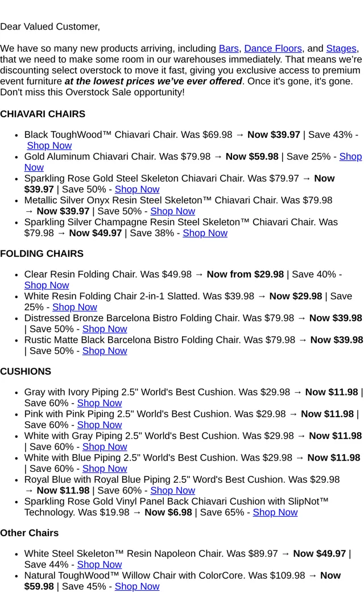This screenshot has height=592, width=364.
Task: Shop Now for Sparkling Rose Gold Vinyl Cushion
Action: point(275,513)
